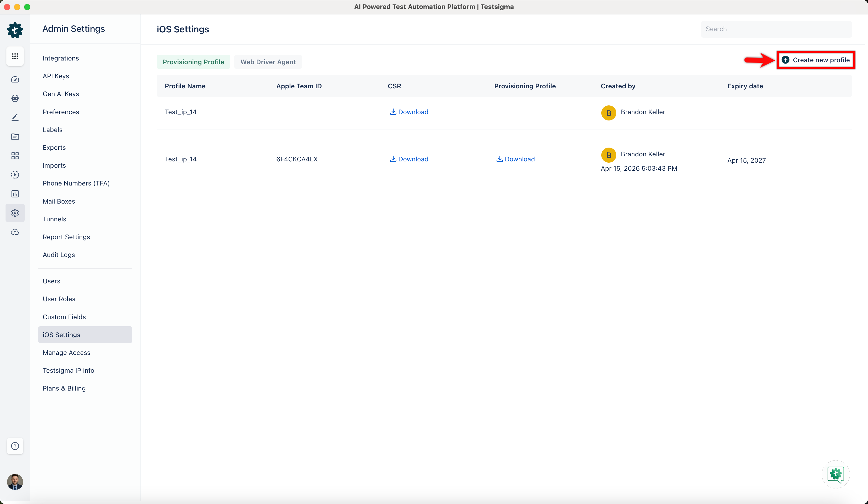Viewport: 868px width, 504px height.
Task: Click the yellow B avatar in the first profile row
Action: tap(609, 113)
